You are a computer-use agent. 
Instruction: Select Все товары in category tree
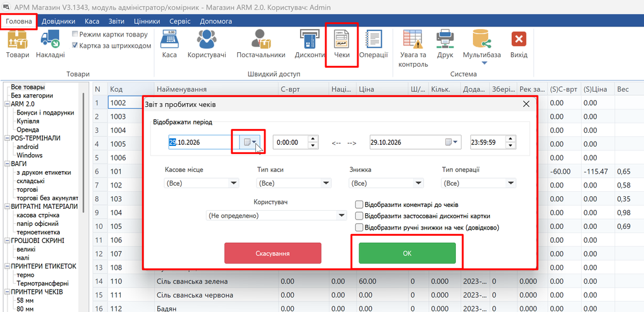pos(28,87)
